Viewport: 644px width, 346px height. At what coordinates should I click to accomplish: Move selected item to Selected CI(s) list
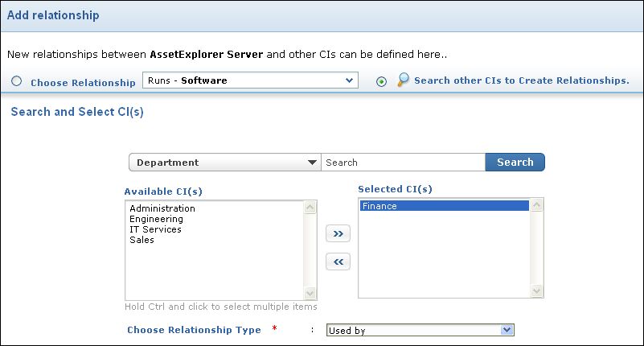click(338, 233)
